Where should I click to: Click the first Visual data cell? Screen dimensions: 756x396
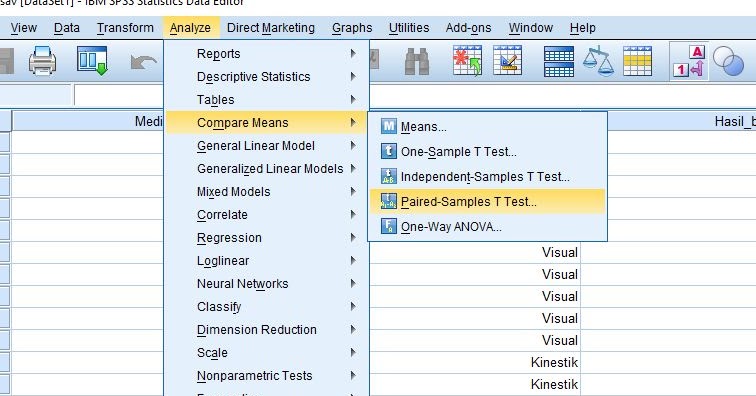475,252
